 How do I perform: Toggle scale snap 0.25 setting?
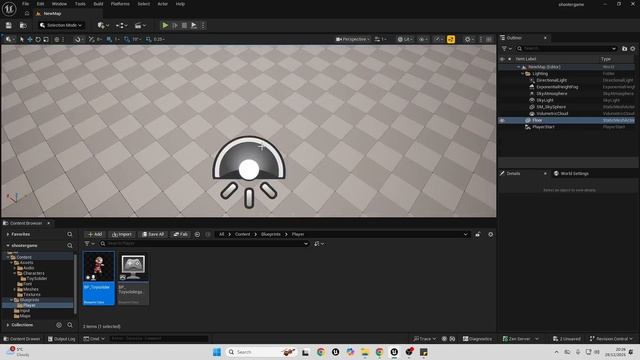[149, 40]
